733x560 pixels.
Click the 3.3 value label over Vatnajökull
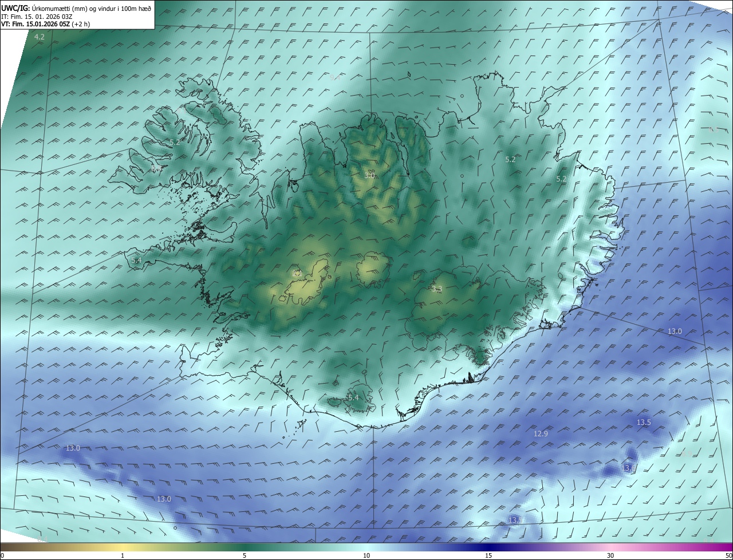pos(437,289)
